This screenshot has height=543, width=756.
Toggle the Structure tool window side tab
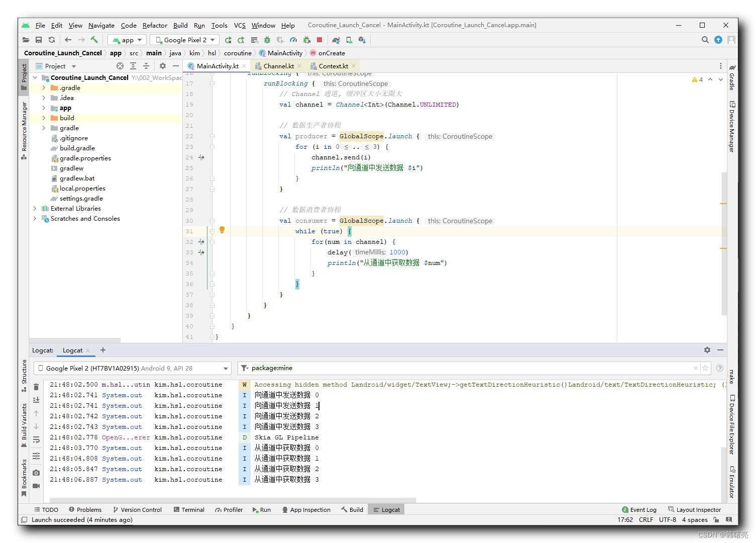click(x=24, y=375)
